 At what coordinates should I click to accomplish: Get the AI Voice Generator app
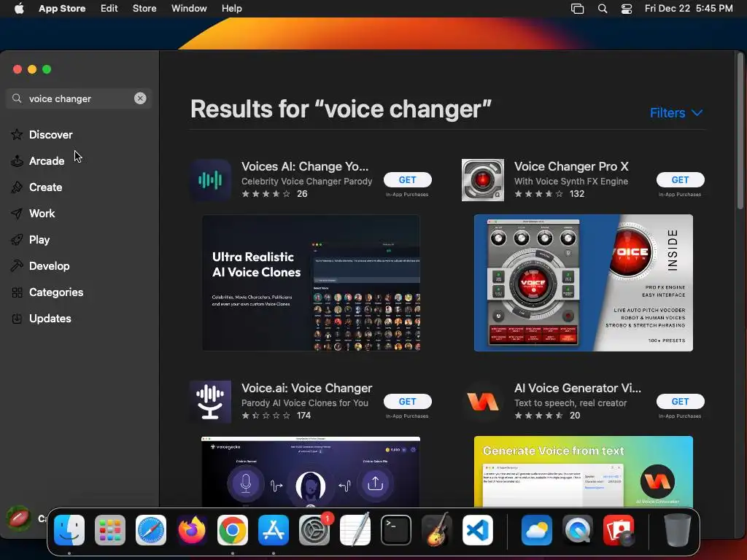(680, 402)
